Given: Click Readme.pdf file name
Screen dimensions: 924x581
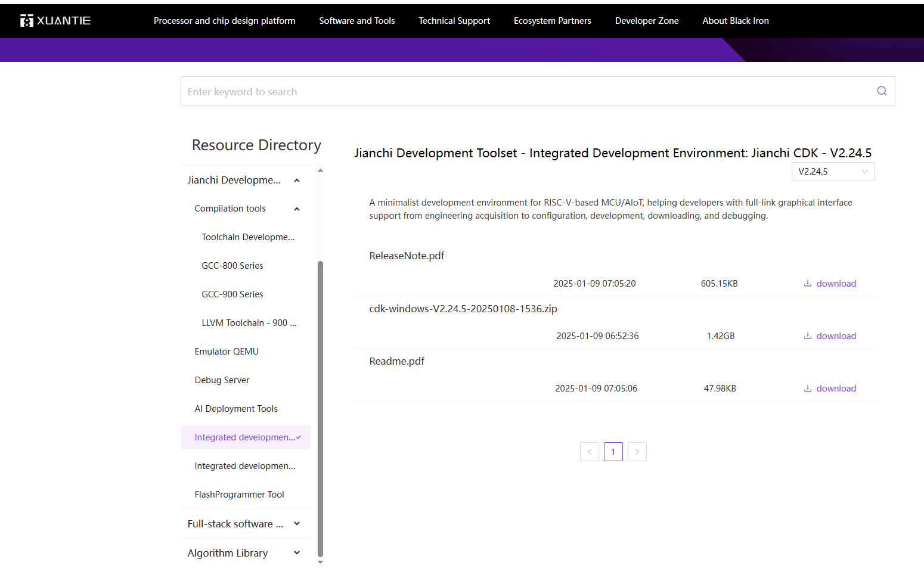Looking at the screenshot, I should tap(396, 361).
